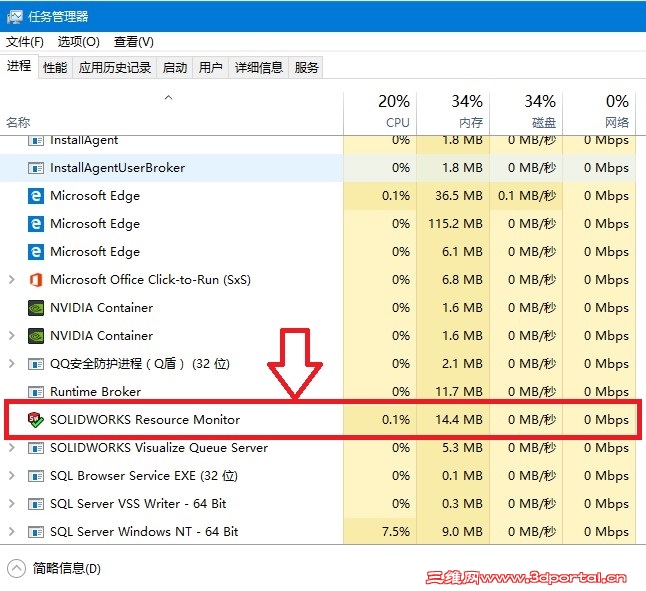Sort by the 磁盘 34% column header

(x=526, y=113)
